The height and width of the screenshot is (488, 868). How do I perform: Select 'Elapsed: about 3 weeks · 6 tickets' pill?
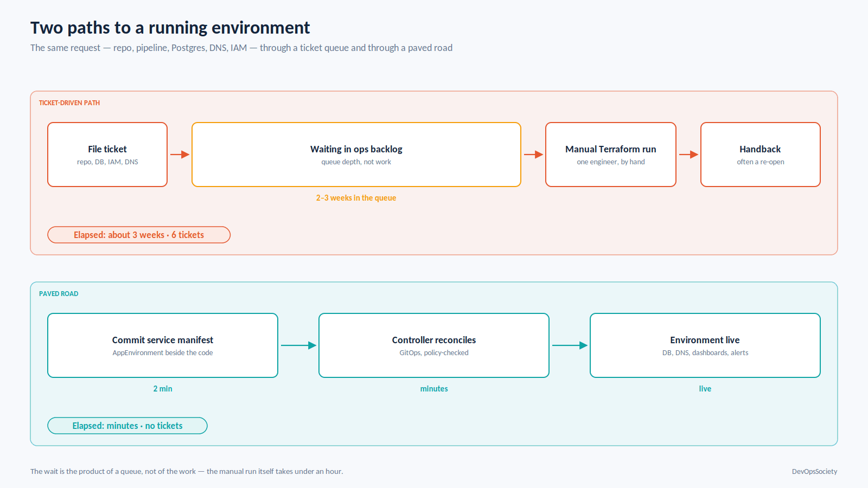(139, 235)
